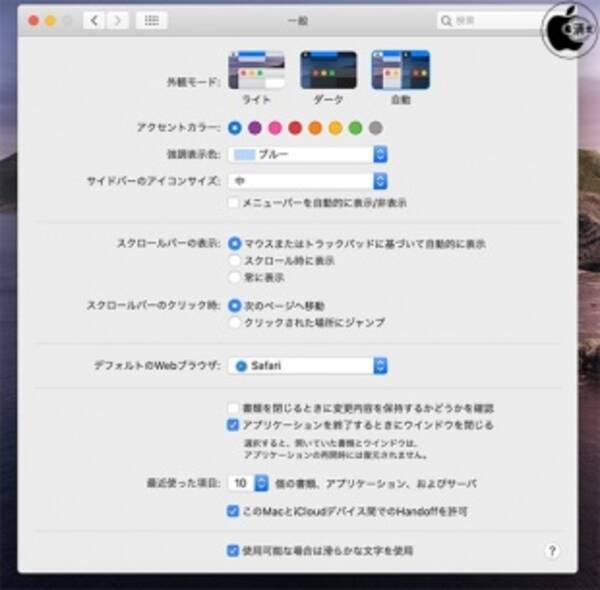
Task: Toggle Handoff between Mac and iCloud devices
Action: click(x=233, y=511)
